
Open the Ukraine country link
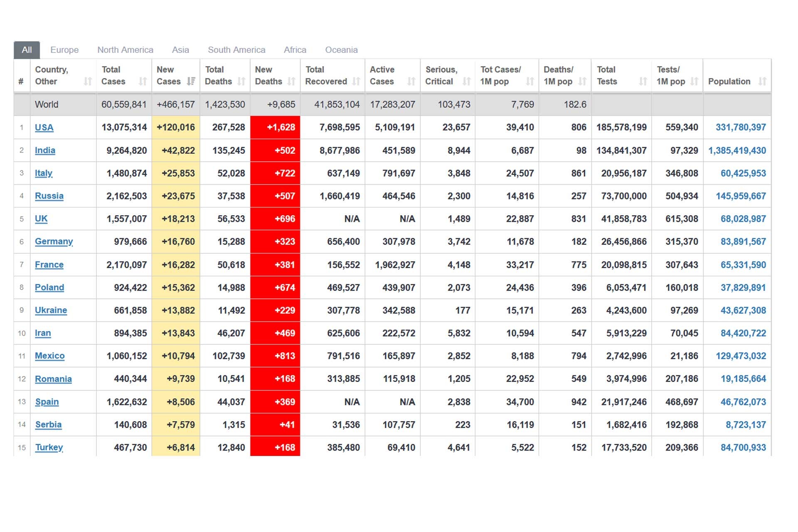point(51,310)
